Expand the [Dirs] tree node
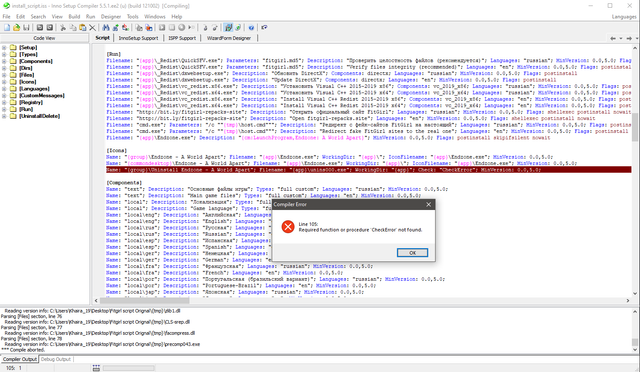The image size is (640, 372). (x=4, y=68)
